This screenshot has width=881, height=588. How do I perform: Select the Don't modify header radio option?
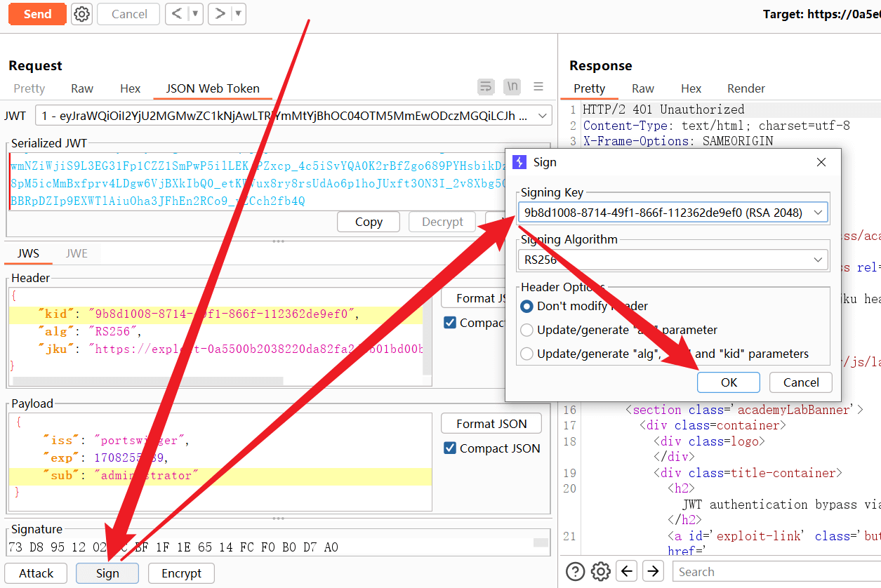pyautogui.click(x=526, y=306)
